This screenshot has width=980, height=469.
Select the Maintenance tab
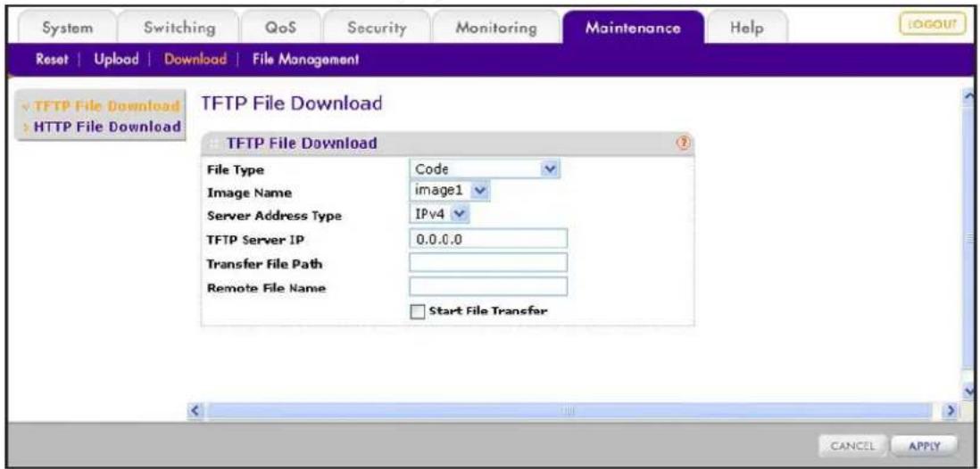click(633, 29)
